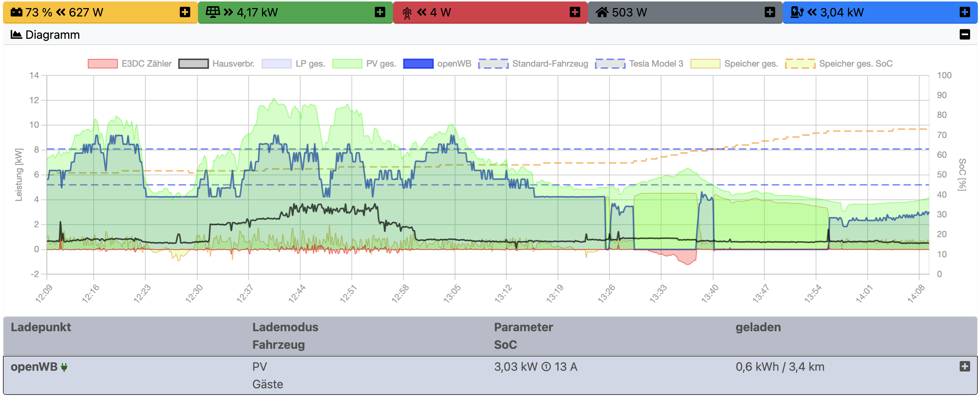Collapse the Diagramm section with minus button

[964, 35]
